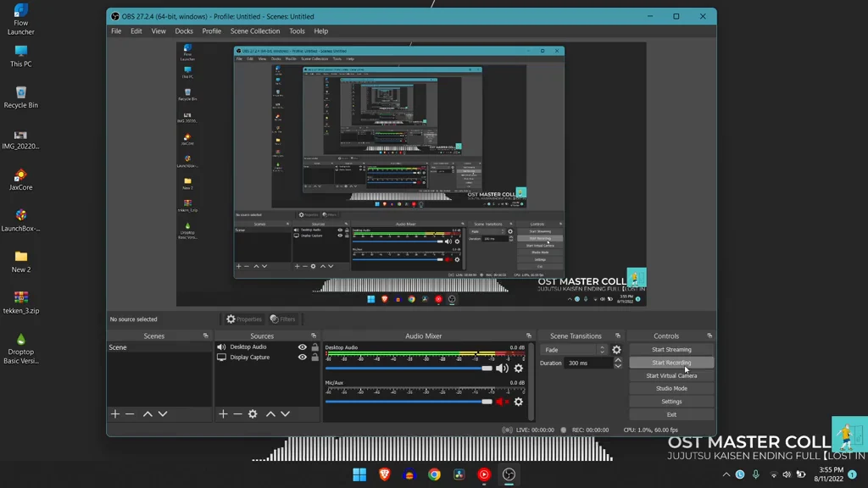Open Settings from the Controls panel
This screenshot has width=868, height=488.
point(670,401)
